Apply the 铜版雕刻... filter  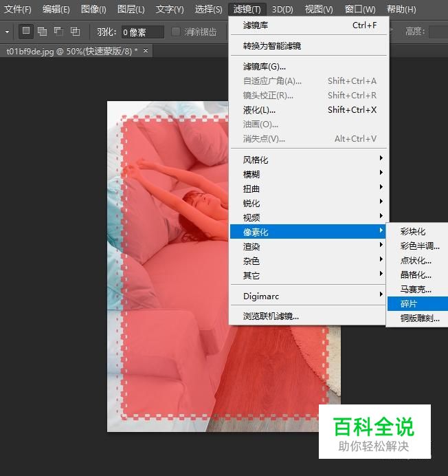click(418, 318)
